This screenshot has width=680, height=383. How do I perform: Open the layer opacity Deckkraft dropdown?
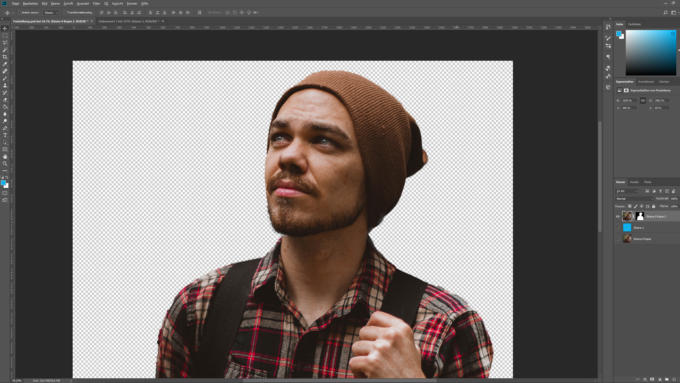674,199
